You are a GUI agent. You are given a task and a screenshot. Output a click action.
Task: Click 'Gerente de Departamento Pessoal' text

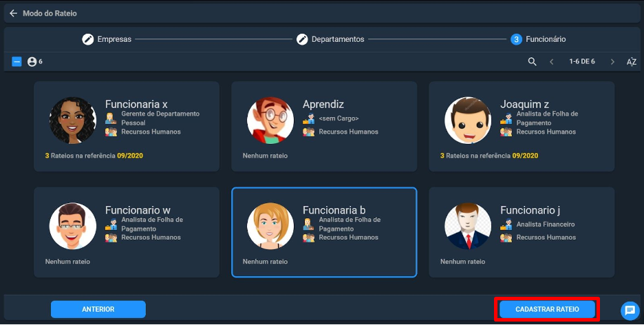pyautogui.click(x=160, y=118)
